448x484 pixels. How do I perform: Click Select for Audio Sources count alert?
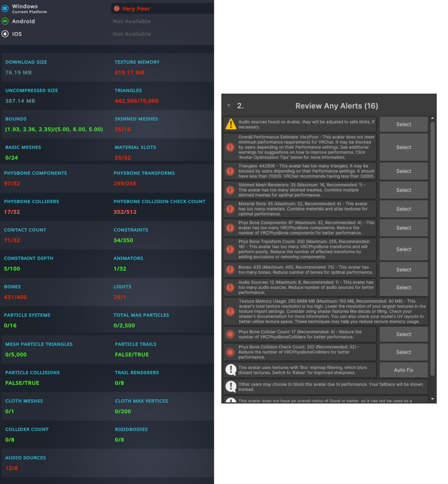click(x=403, y=287)
